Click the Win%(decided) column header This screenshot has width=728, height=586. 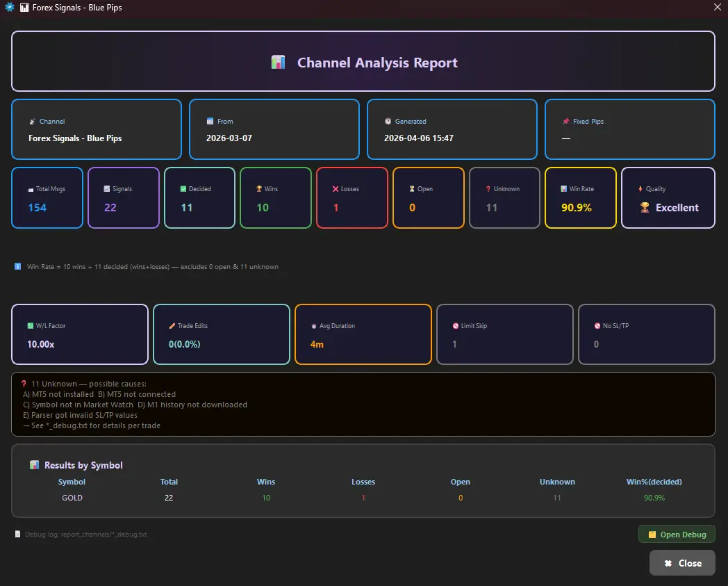pos(654,482)
